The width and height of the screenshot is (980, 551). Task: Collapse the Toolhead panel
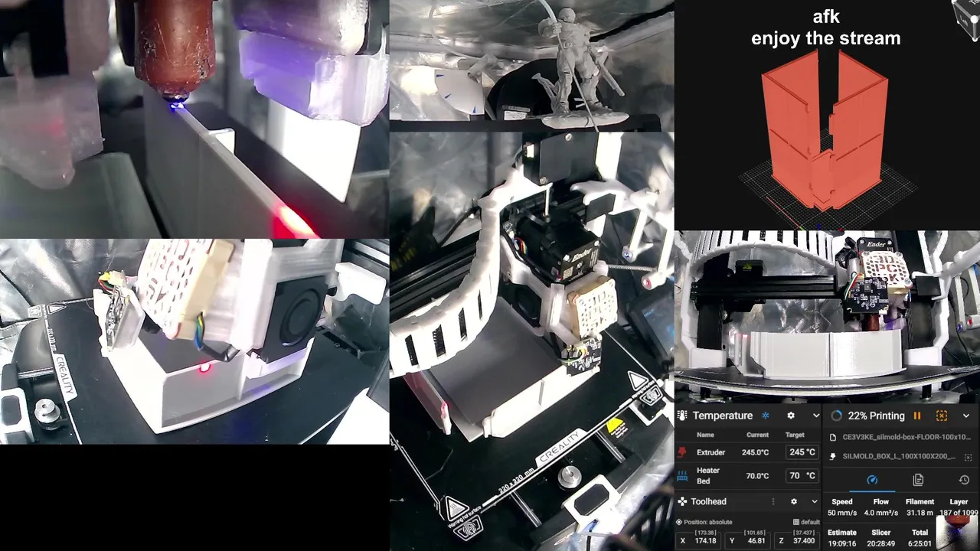815,501
